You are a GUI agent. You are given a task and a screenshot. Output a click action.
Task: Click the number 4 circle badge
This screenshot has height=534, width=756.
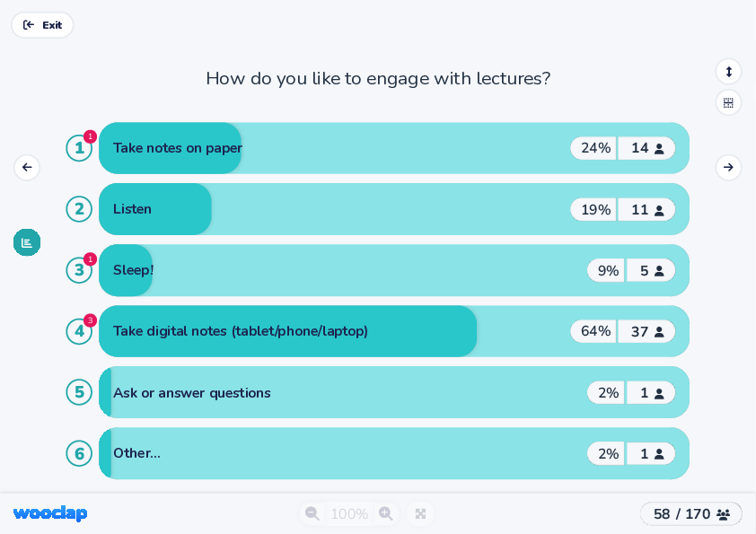tap(79, 331)
